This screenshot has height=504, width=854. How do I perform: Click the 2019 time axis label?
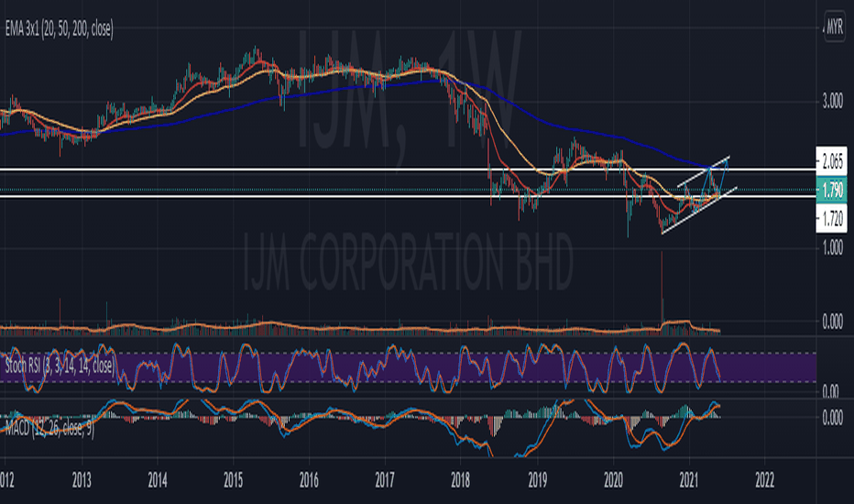tap(538, 480)
